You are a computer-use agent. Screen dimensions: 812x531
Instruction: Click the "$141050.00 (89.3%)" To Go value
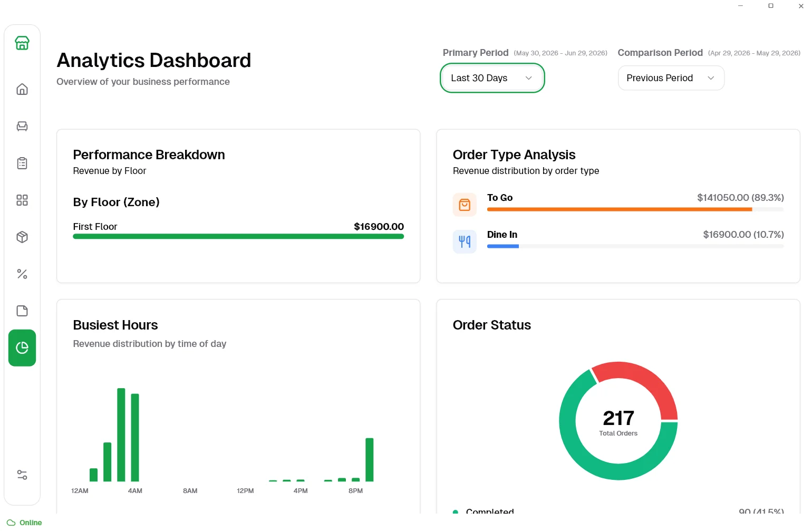[x=740, y=198]
